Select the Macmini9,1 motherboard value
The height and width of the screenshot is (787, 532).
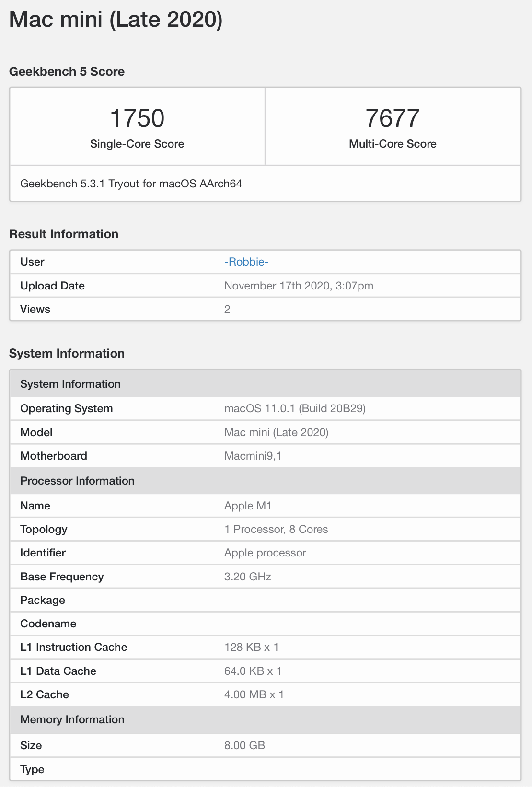[253, 456]
